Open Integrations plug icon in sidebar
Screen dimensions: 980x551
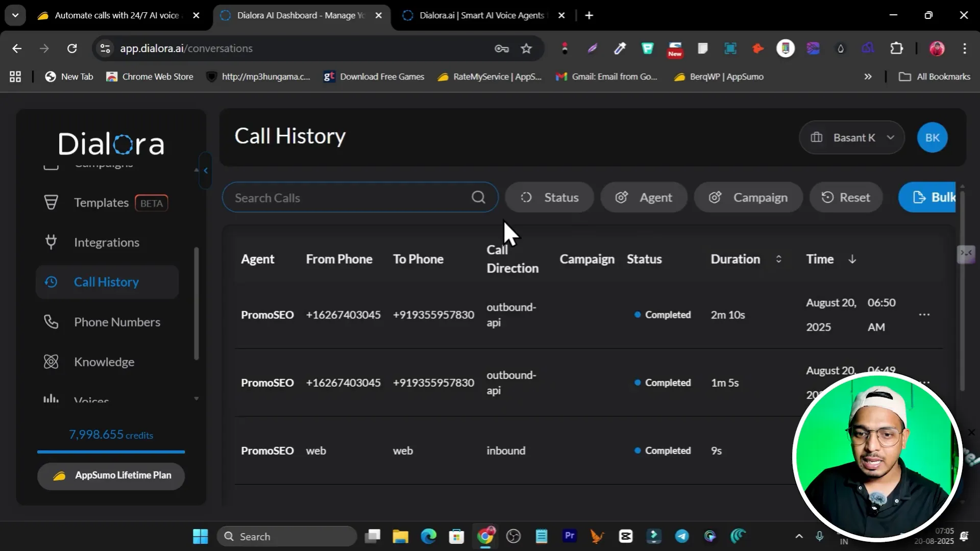(51, 242)
